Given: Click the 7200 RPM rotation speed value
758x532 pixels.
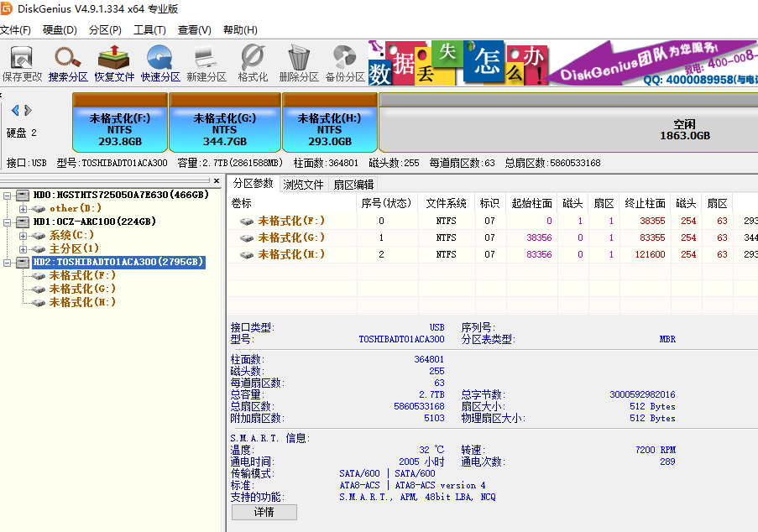Looking at the screenshot, I should pyautogui.click(x=656, y=450).
